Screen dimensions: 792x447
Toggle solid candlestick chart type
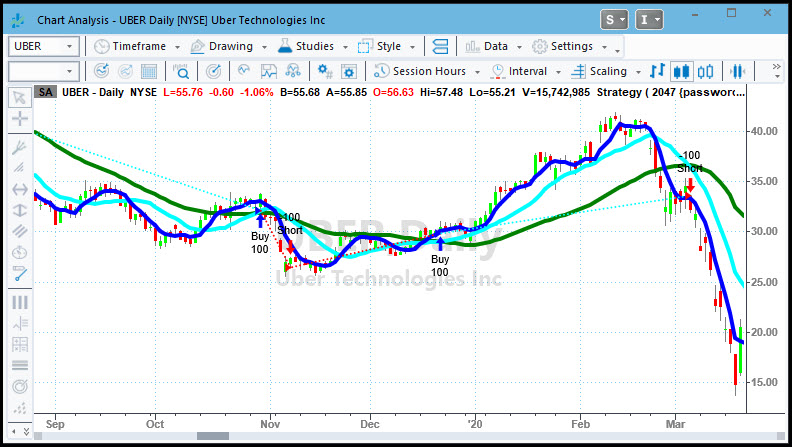coord(681,71)
